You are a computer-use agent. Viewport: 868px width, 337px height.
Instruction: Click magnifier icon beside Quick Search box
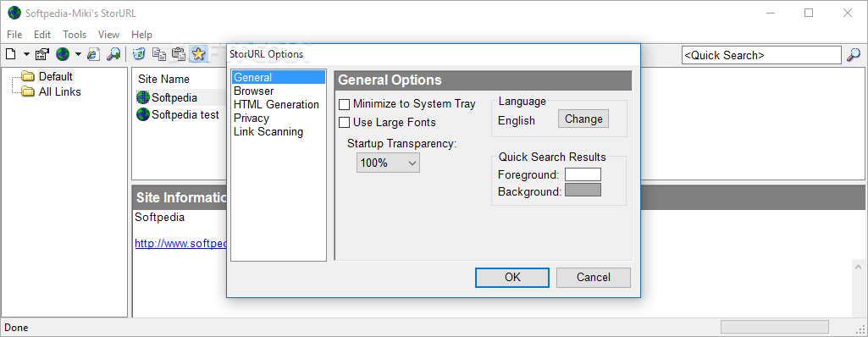pyautogui.click(x=854, y=55)
